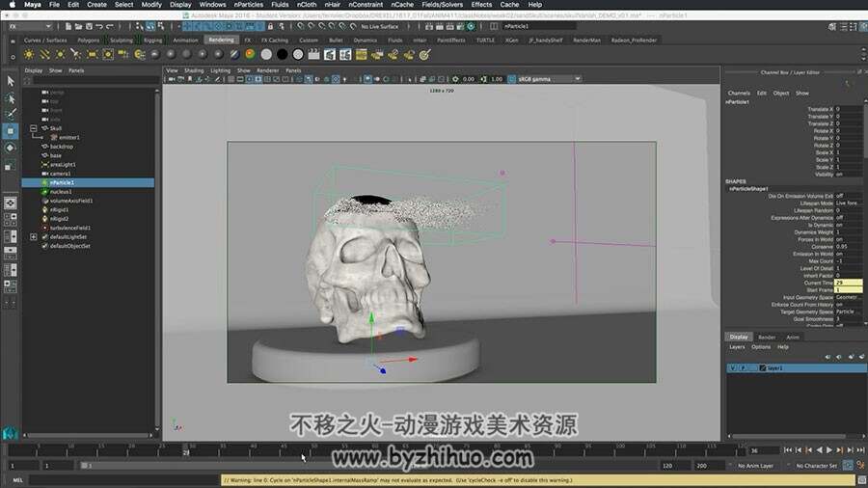Open the sRGB gamma view transform dropdown
The image size is (868, 488).
tap(549, 79)
